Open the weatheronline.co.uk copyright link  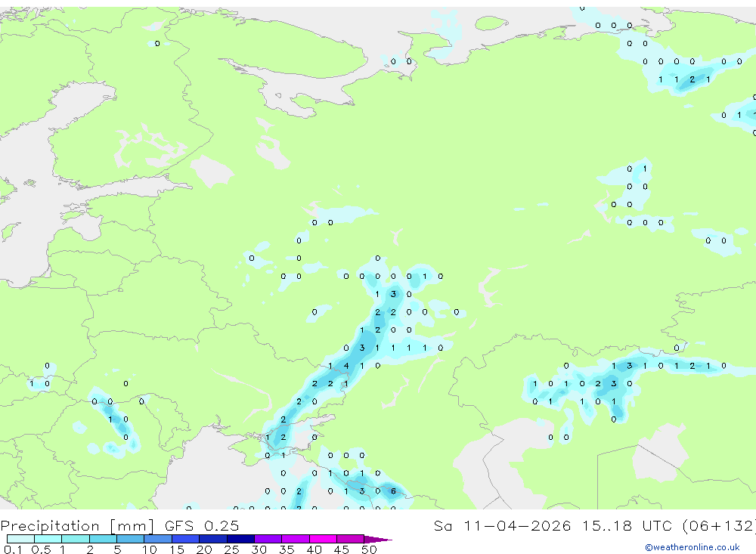[x=692, y=547]
